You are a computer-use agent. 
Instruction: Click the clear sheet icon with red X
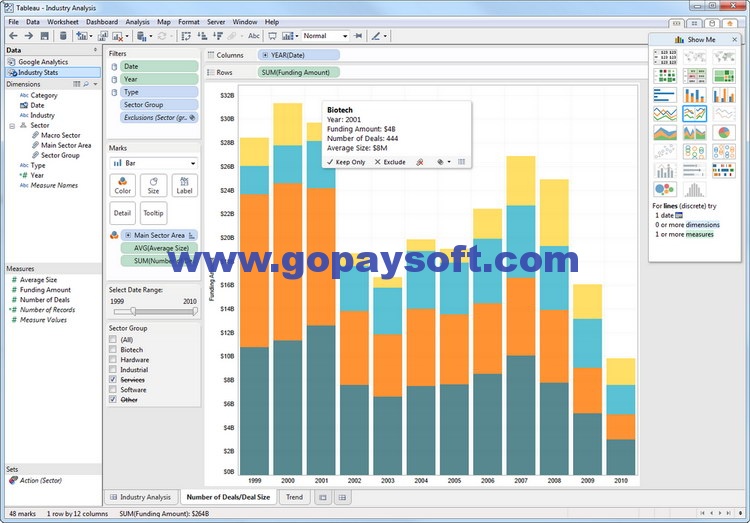[117, 36]
